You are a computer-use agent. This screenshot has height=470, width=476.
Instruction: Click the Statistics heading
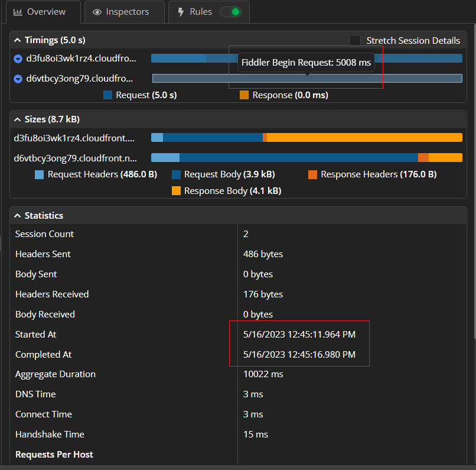44,216
